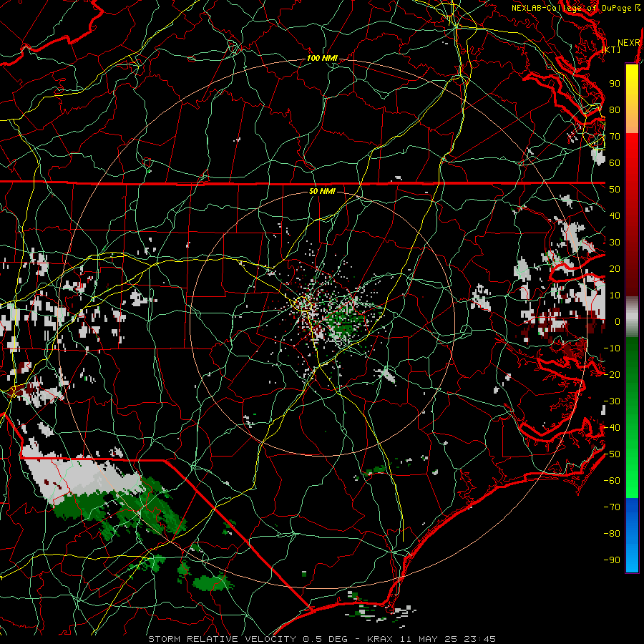Click the -90 value on the velocity scale

(612, 560)
